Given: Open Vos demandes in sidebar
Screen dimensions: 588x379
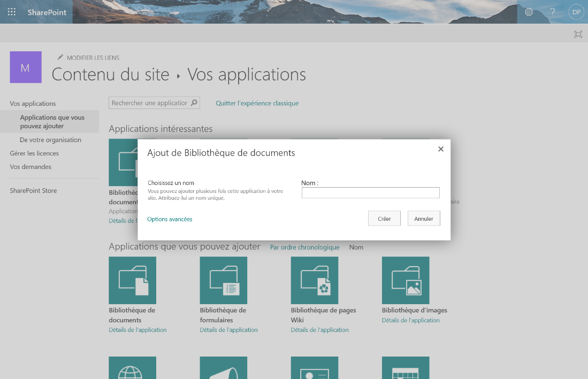Looking at the screenshot, I should pyautogui.click(x=30, y=167).
